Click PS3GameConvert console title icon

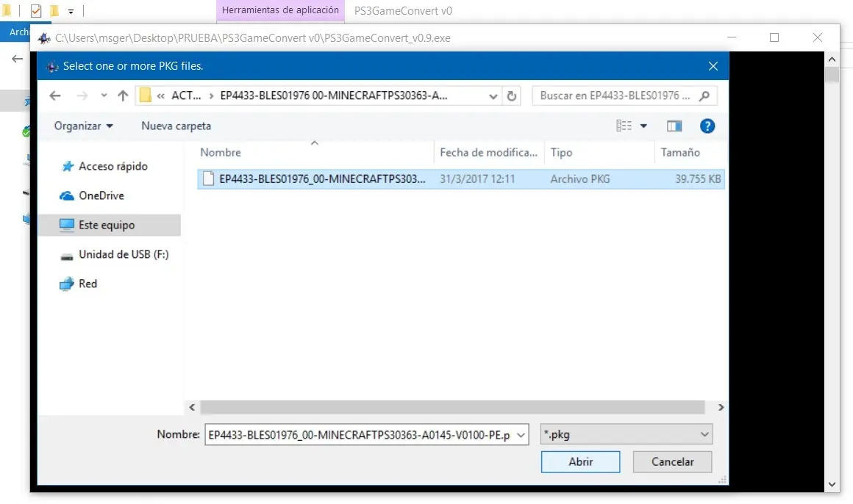click(44, 38)
